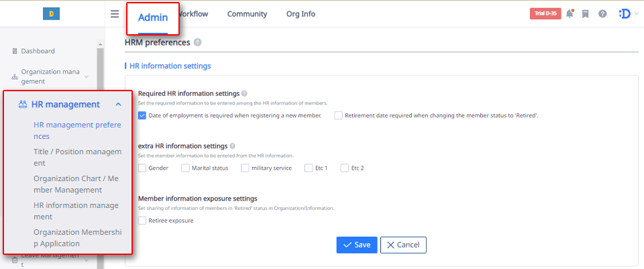Expand the Leave Management sidebar section
The height and width of the screenshot is (269, 644).
point(87,260)
